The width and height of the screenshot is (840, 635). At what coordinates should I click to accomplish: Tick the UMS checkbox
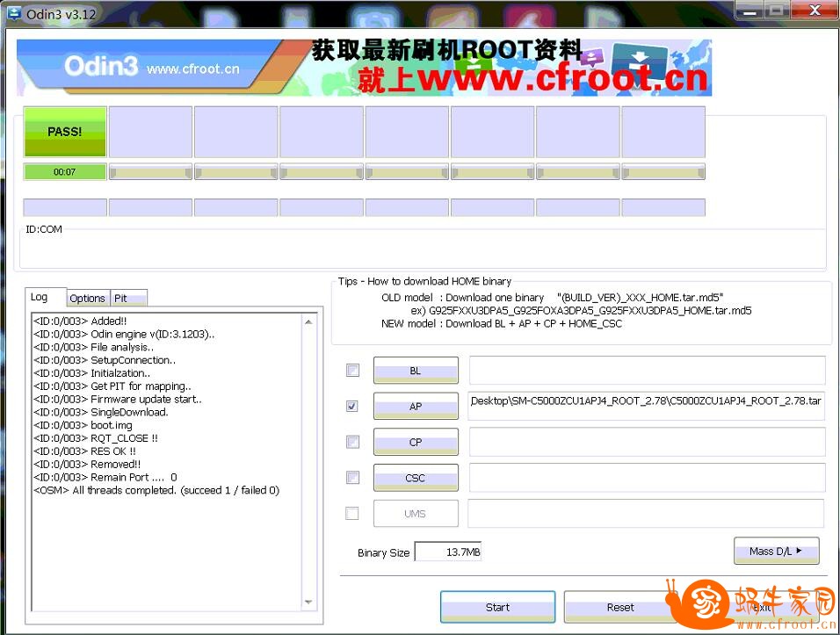[x=352, y=514]
